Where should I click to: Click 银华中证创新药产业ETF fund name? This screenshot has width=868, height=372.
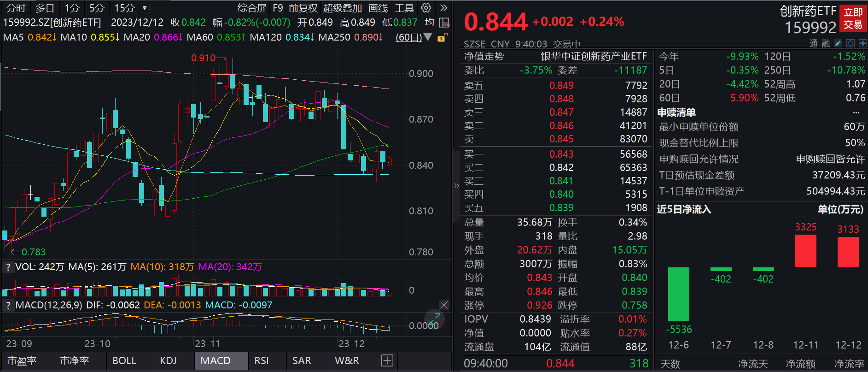point(594,56)
